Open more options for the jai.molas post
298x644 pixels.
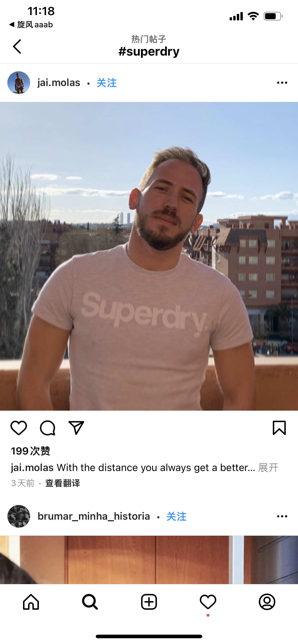click(282, 83)
